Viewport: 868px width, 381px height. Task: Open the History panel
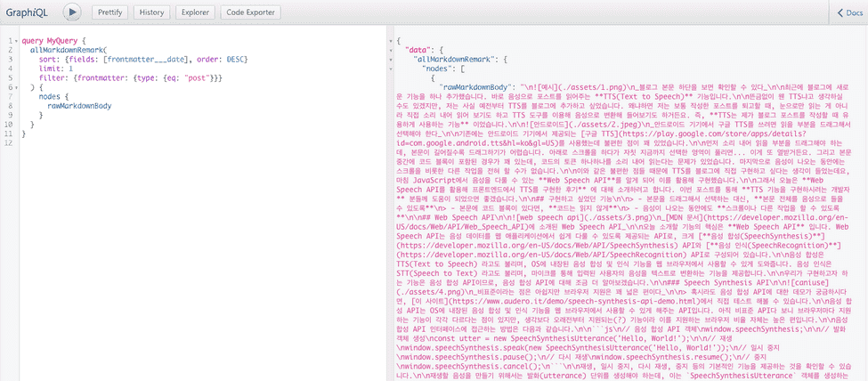pyautogui.click(x=151, y=12)
